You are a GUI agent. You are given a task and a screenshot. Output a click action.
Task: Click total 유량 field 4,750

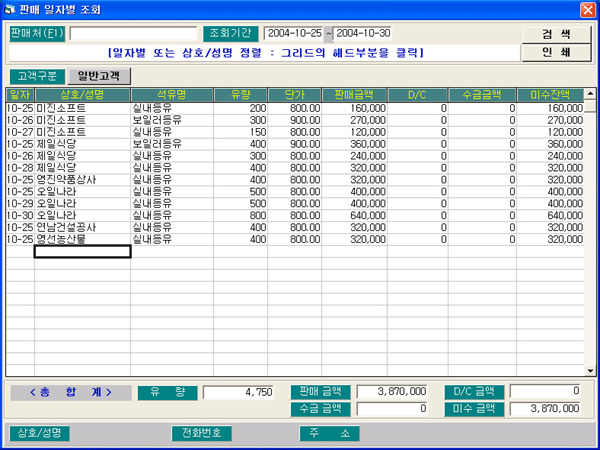pos(238,393)
